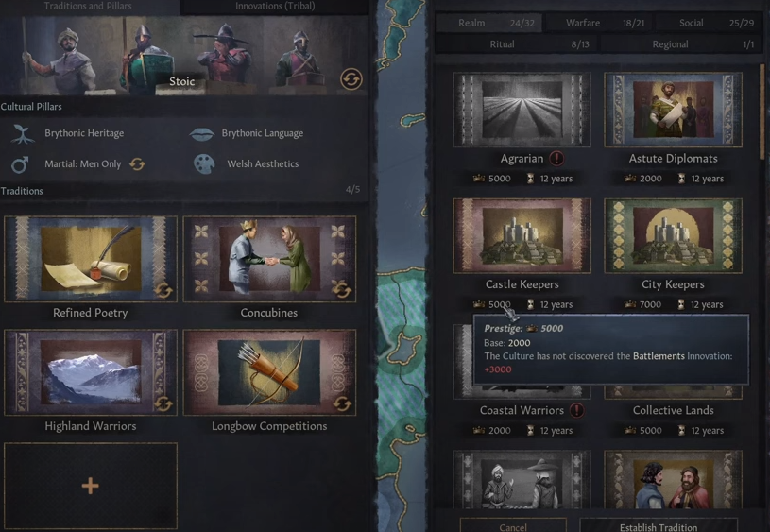
Task: Replace the Longbow Competitions tradition icon
Action: click(342, 403)
